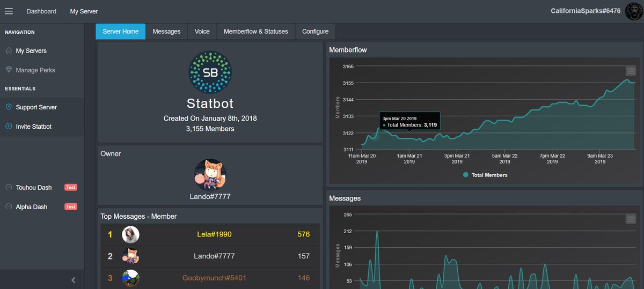Click the rank 2 Lando#7777 avatar
The image size is (644, 289).
pyautogui.click(x=130, y=256)
